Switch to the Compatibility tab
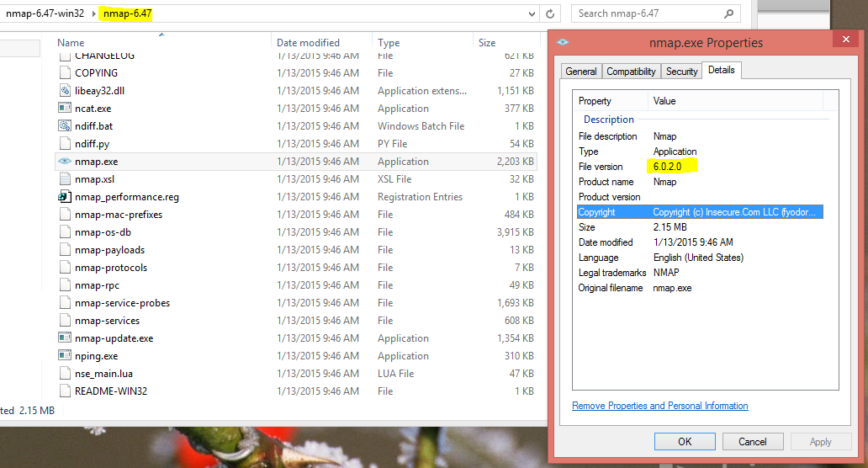 point(631,72)
